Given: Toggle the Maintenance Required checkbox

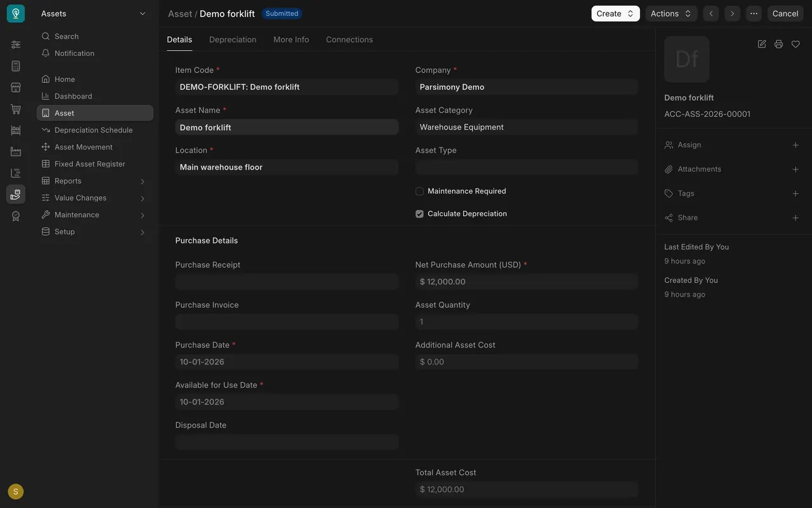Looking at the screenshot, I should (x=419, y=191).
